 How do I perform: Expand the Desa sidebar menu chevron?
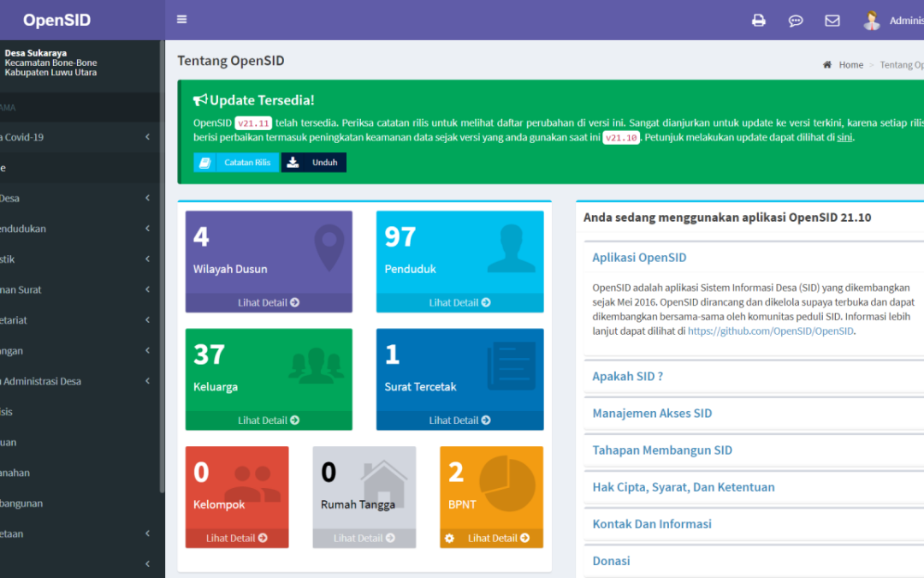click(147, 198)
